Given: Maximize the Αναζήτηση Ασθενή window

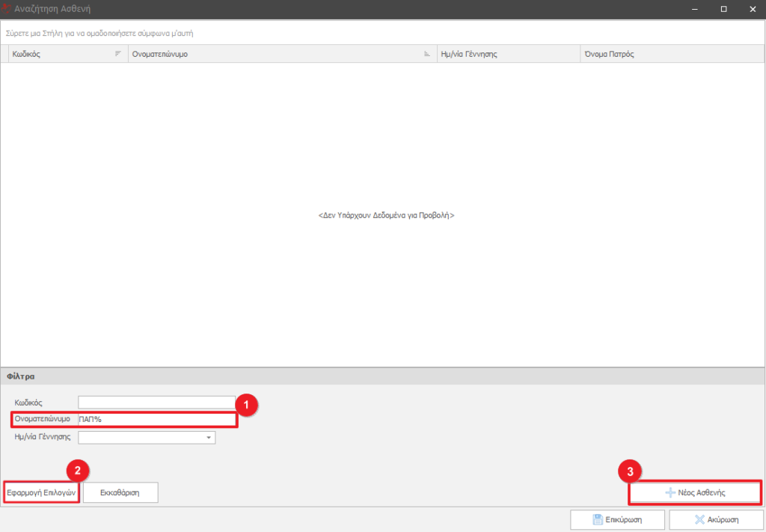Looking at the screenshot, I should [x=723, y=9].
